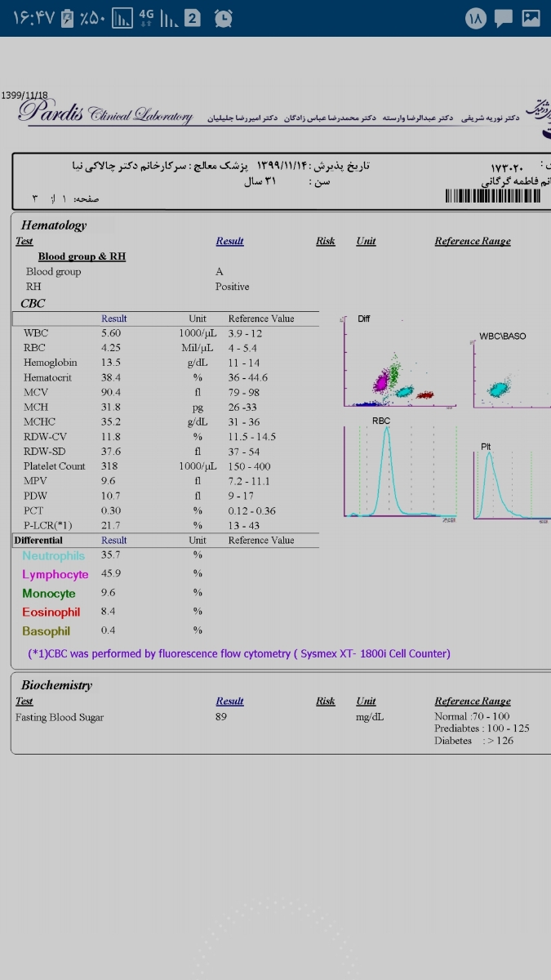
Task: Tap the first signal strength bars icon
Action: point(122,17)
